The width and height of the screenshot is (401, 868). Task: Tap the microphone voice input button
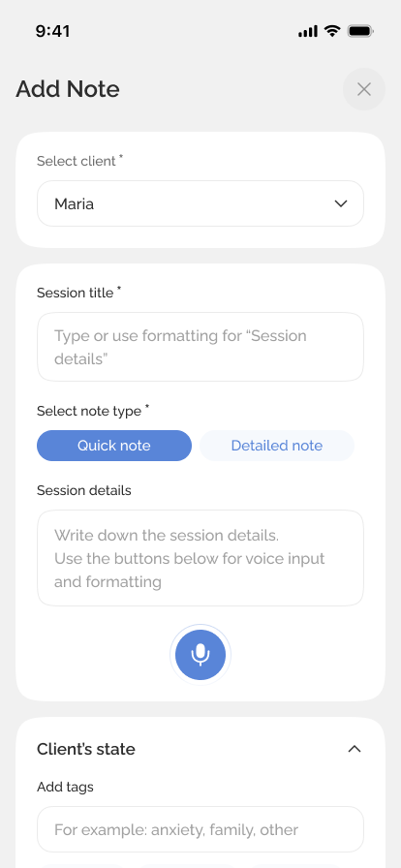pyautogui.click(x=200, y=655)
